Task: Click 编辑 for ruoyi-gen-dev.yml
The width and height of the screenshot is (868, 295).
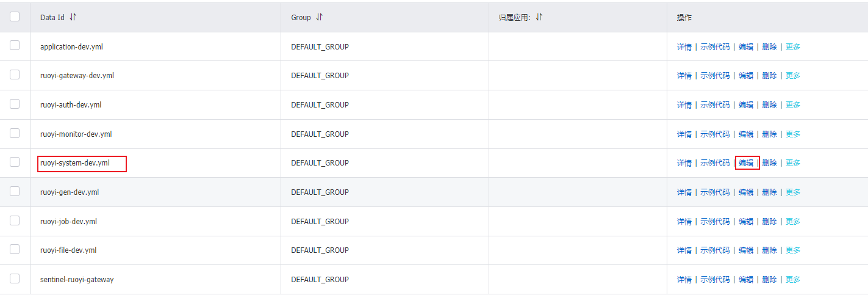Action: tap(746, 192)
